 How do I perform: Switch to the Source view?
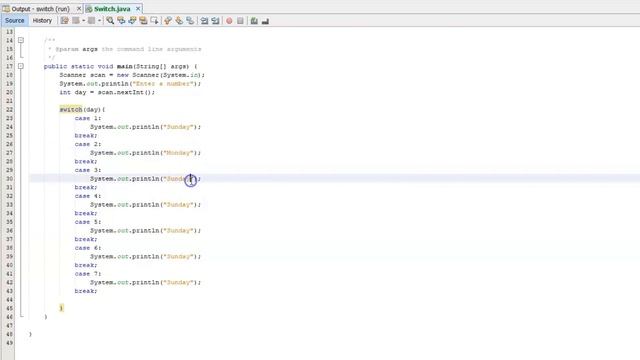(15, 20)
